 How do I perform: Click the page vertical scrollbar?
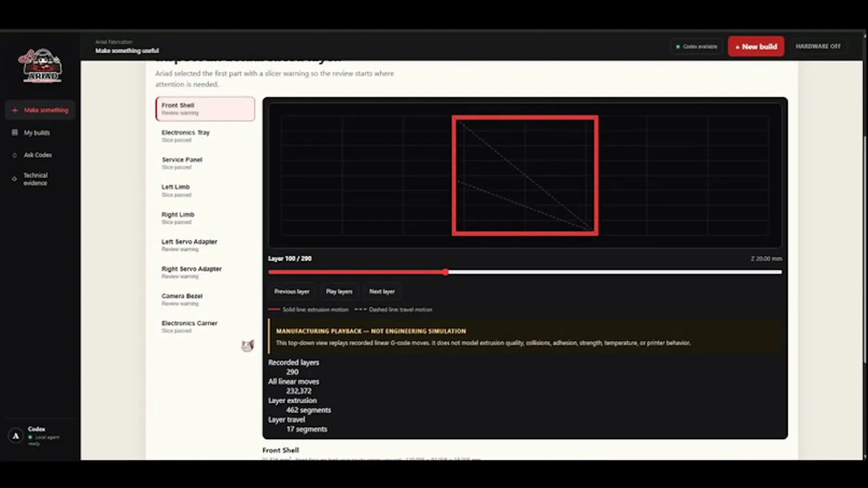865,250
